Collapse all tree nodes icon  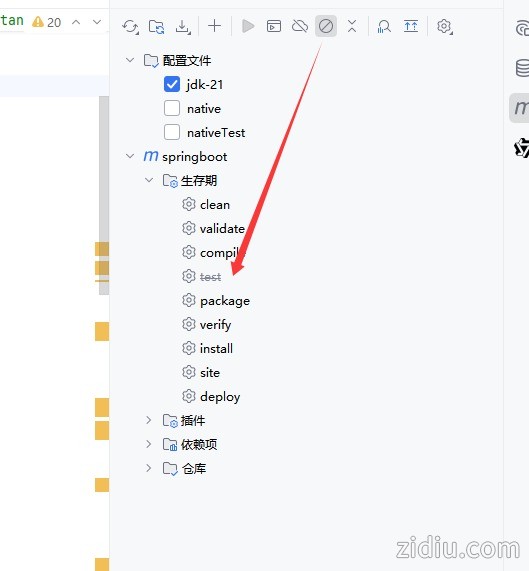coord(352,26)
